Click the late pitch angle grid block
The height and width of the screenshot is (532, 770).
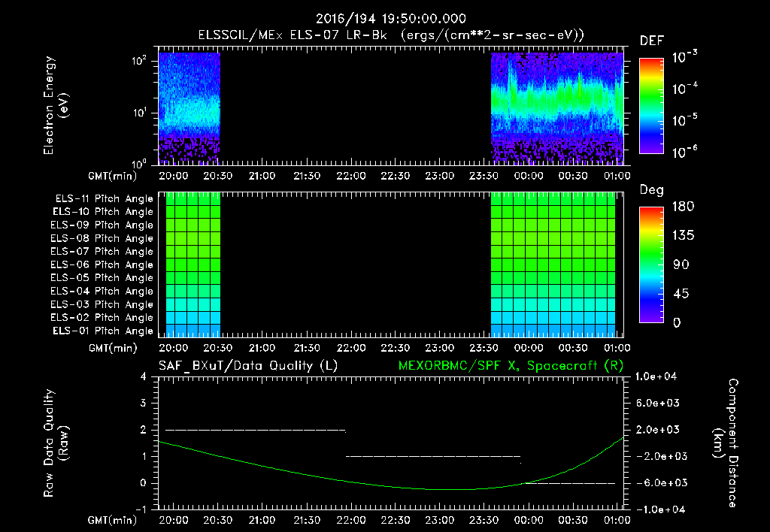click(x=553, y=265)
